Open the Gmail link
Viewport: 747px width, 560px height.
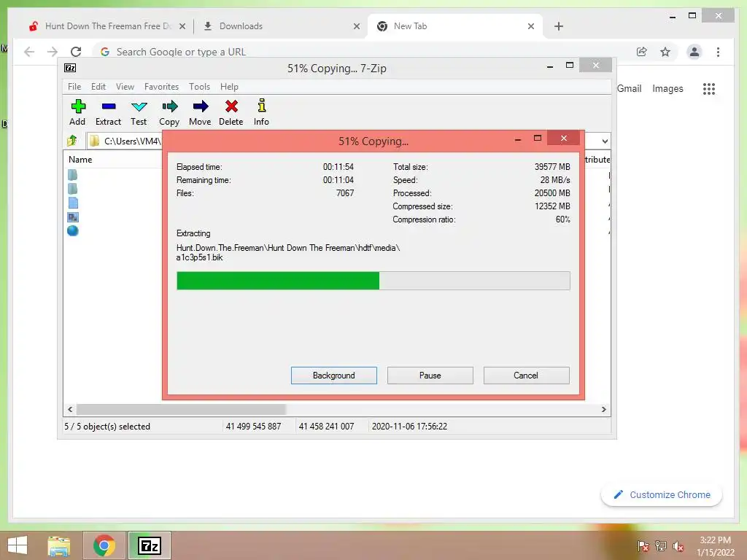tap(630, 88)
